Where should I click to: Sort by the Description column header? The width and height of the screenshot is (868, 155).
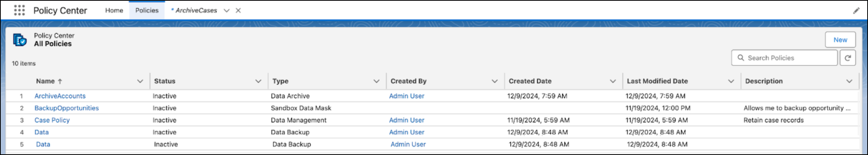click(764, 81)
